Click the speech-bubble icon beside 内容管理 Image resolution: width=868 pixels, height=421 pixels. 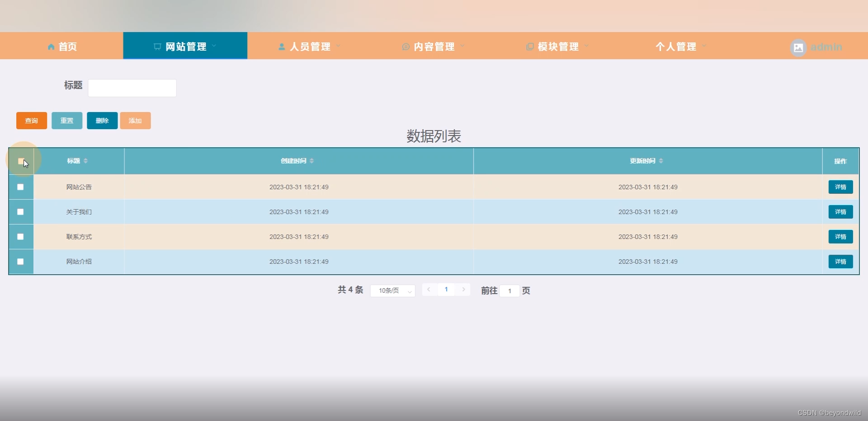coord(406,47)
